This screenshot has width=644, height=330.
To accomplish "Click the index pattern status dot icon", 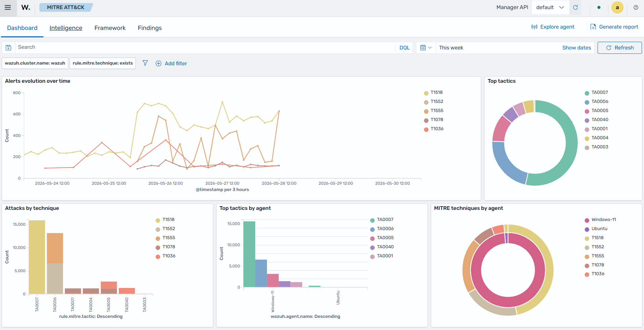I will tap(599, 7).
